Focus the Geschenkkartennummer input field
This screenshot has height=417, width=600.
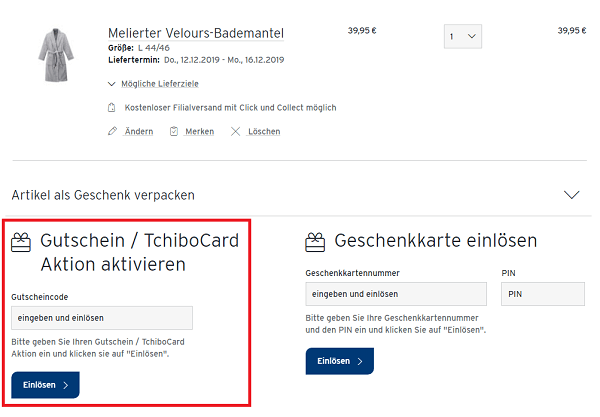[396, 294]
